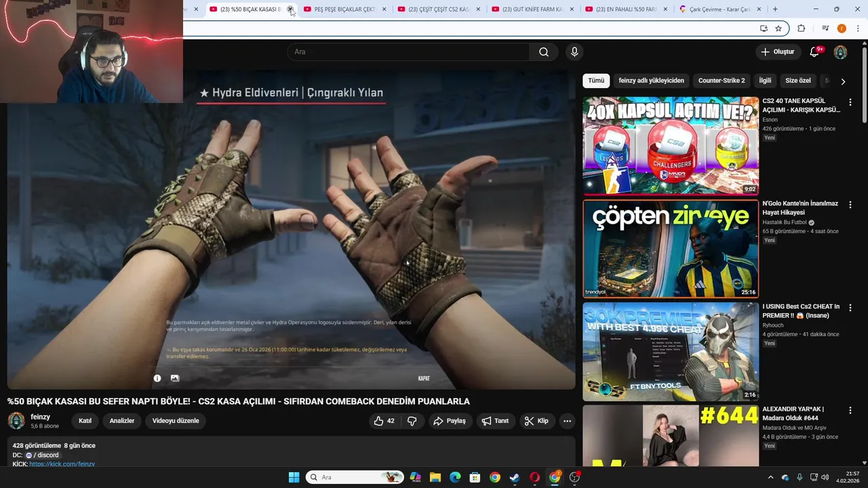Switch to ÇEŞİT ÇEŞİT CS2 KAS tab
This screenshot has height=488, width=868.
(439, 9)
